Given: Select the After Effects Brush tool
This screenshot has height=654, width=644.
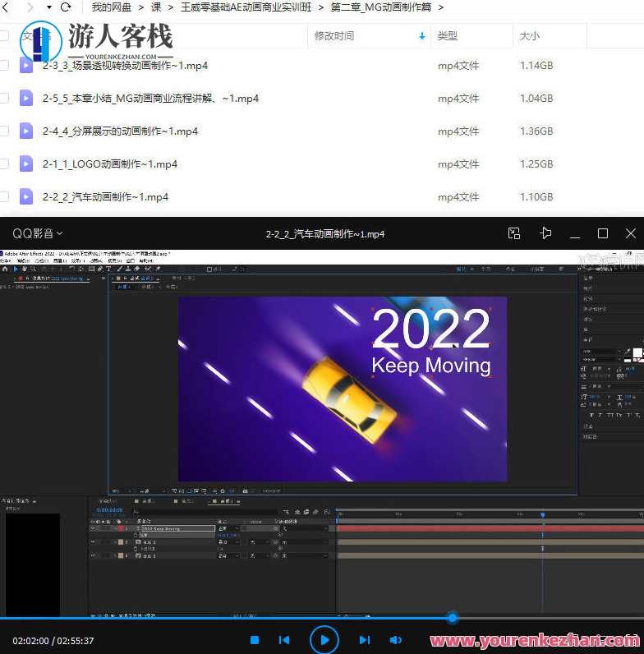Looking at the screenshot, I should tap(120, 269).
